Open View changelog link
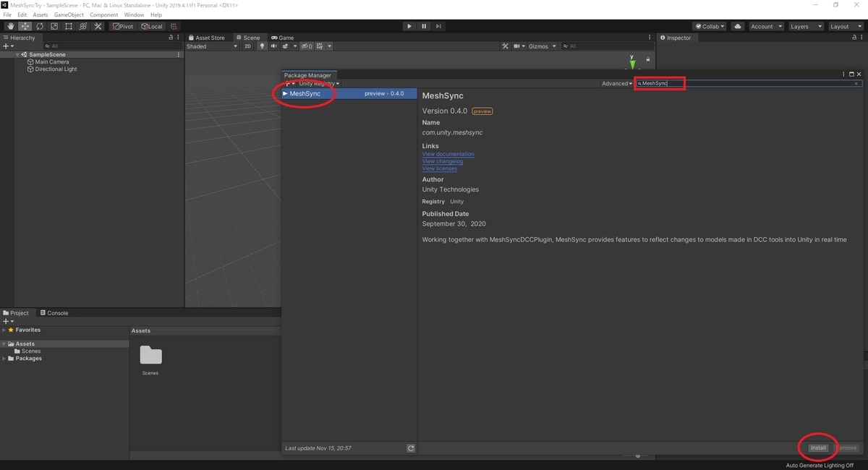The width and height of the screenshot is (868, 470). 443,161
